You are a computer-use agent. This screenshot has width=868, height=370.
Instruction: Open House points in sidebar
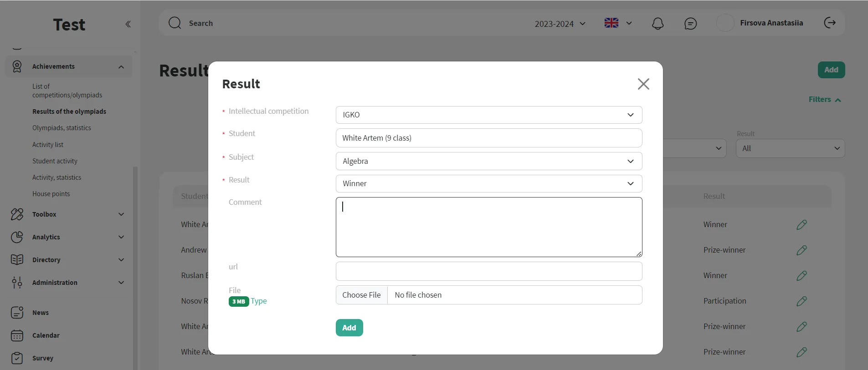click(51, 194)
